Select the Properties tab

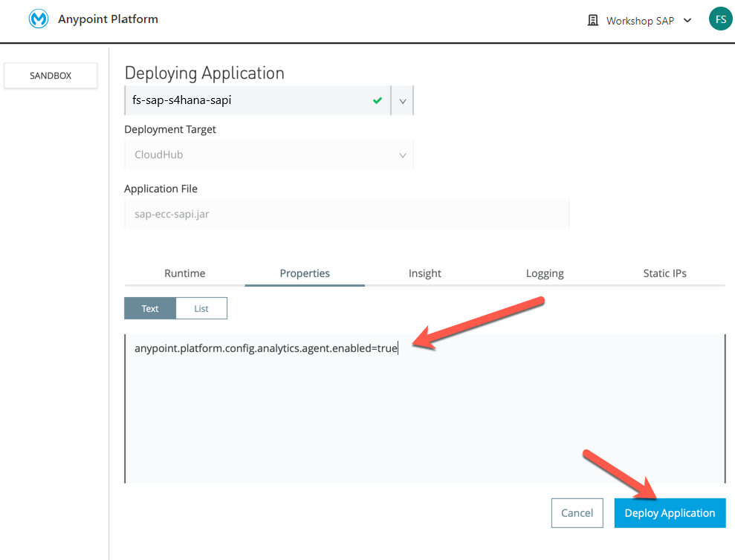[305, 273]
